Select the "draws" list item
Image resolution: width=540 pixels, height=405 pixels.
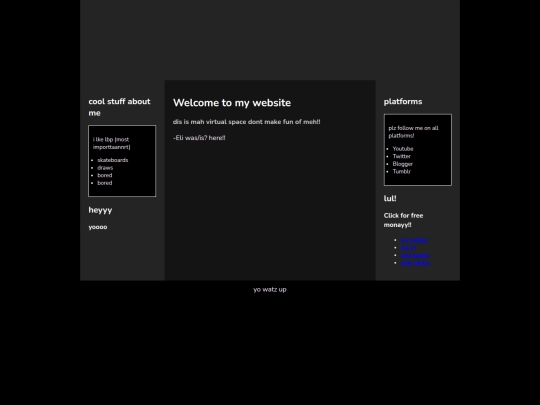(105, 168)
